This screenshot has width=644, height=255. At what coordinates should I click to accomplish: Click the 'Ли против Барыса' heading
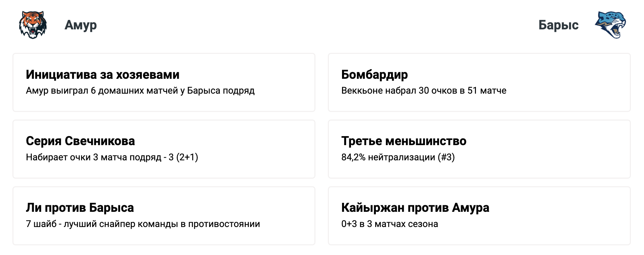[80, 208]
